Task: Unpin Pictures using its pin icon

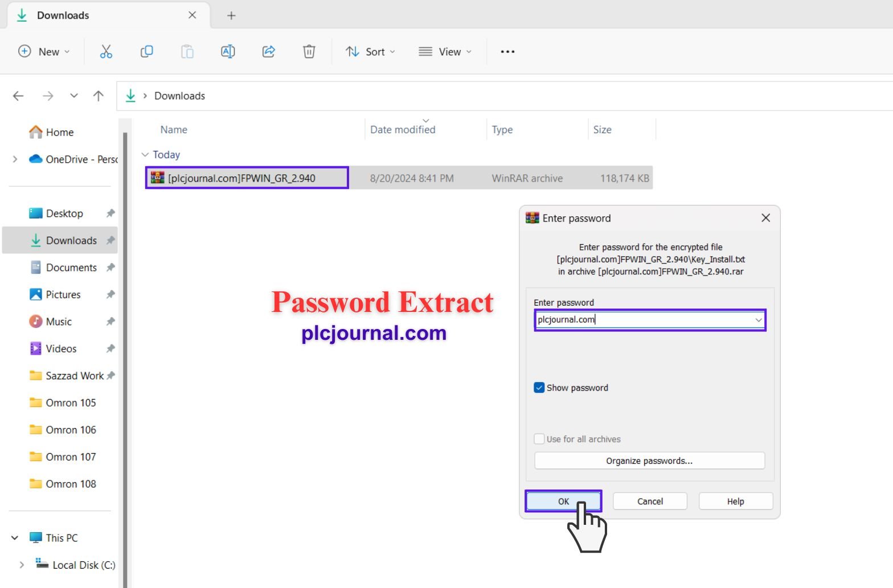Action: [110, 294]
